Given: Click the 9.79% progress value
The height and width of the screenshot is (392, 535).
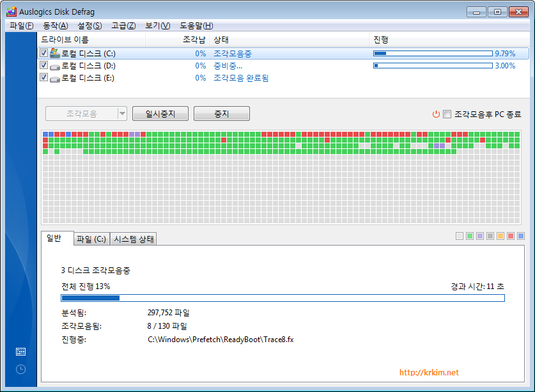Looking at the screenshot, I should pos(505,54).
